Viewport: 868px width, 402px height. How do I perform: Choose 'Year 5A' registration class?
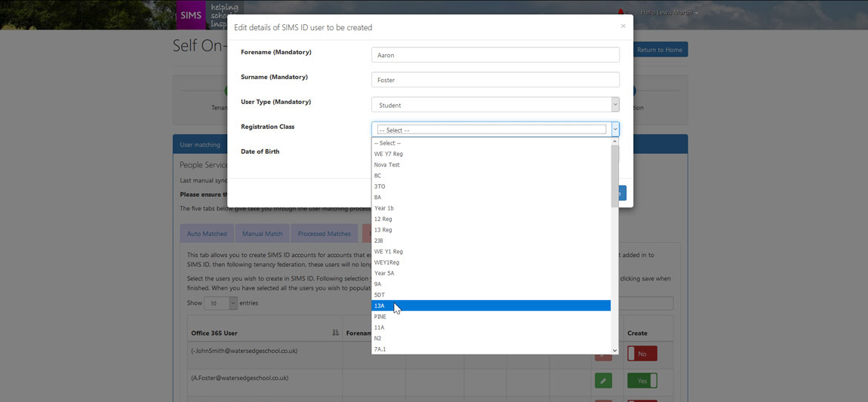pyautogui.click(x=491, y=273)
